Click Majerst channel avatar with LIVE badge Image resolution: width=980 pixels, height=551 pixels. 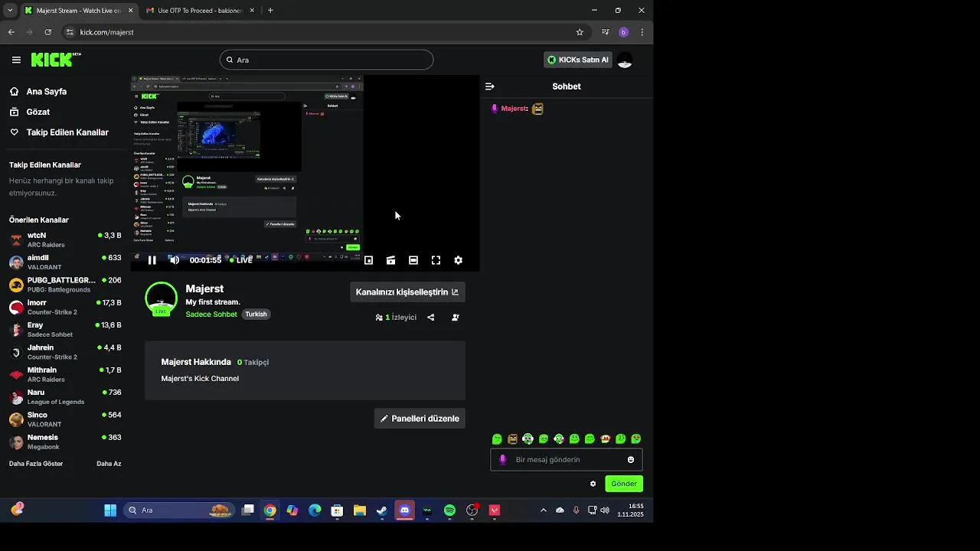click(161, 298)
